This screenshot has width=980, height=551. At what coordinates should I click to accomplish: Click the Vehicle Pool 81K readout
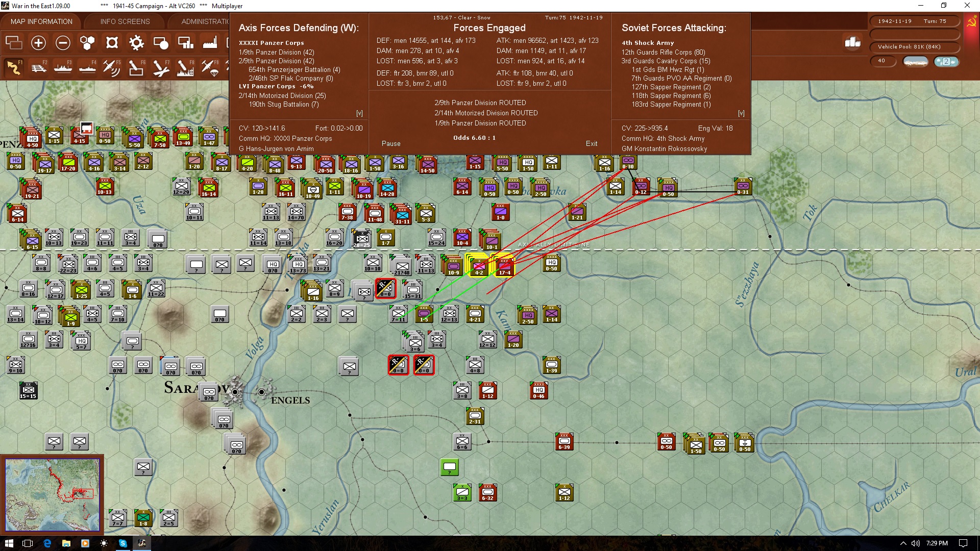914,47
